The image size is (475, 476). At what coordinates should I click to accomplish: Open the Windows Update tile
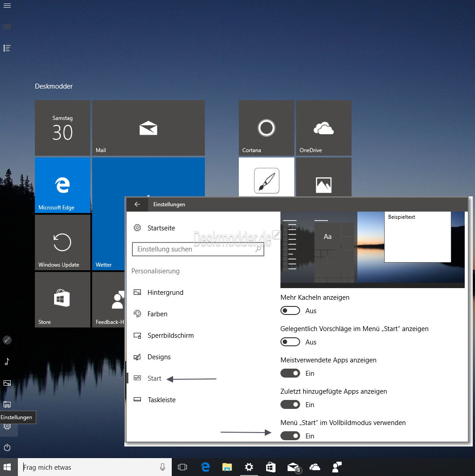tap(63, 242)
